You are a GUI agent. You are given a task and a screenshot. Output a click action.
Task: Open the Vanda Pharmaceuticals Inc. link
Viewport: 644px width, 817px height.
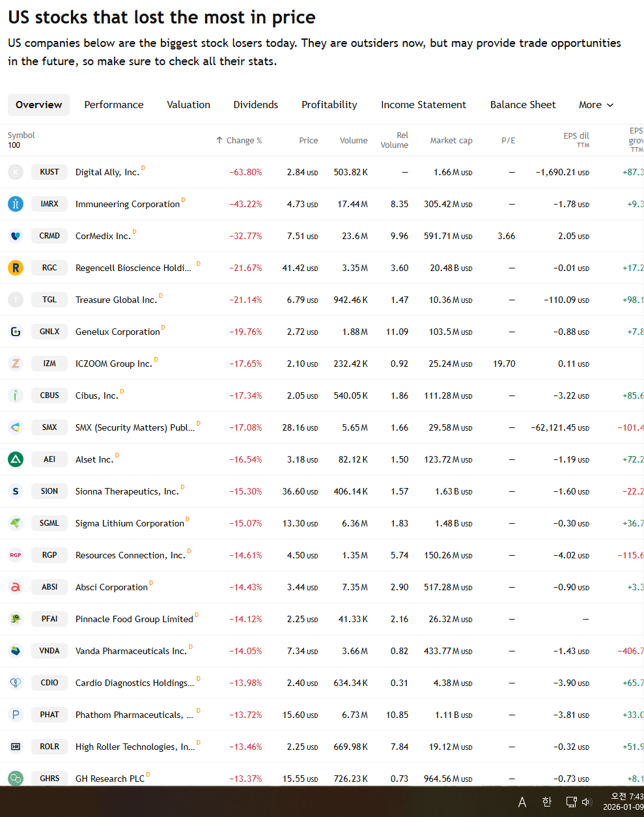point(131,651)
